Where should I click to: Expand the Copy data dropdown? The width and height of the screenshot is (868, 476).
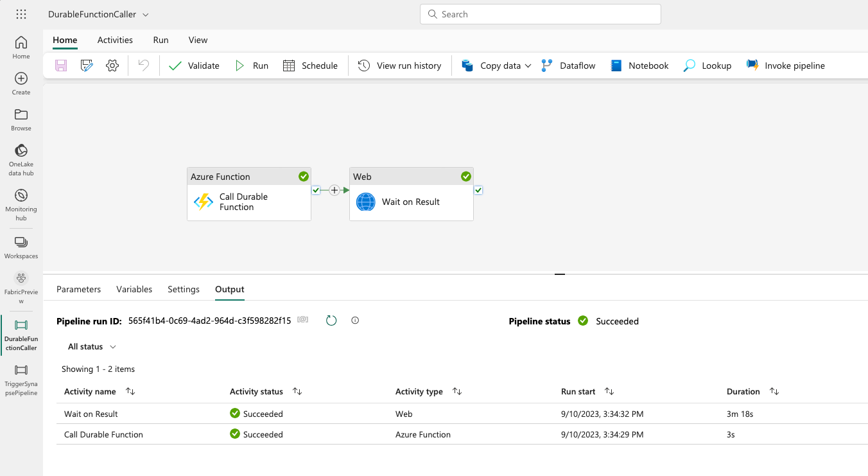click(528, 66)
